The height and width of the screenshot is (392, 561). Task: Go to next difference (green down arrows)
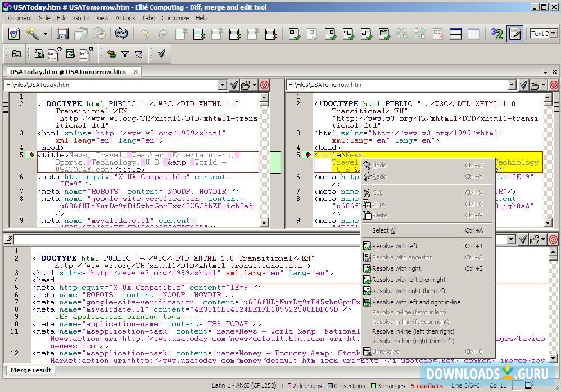[199, 34]
